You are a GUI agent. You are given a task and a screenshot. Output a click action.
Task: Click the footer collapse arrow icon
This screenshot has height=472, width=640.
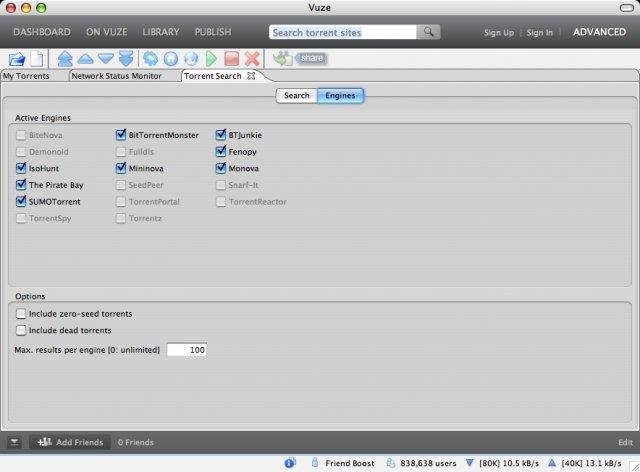[x=14, y=442]
